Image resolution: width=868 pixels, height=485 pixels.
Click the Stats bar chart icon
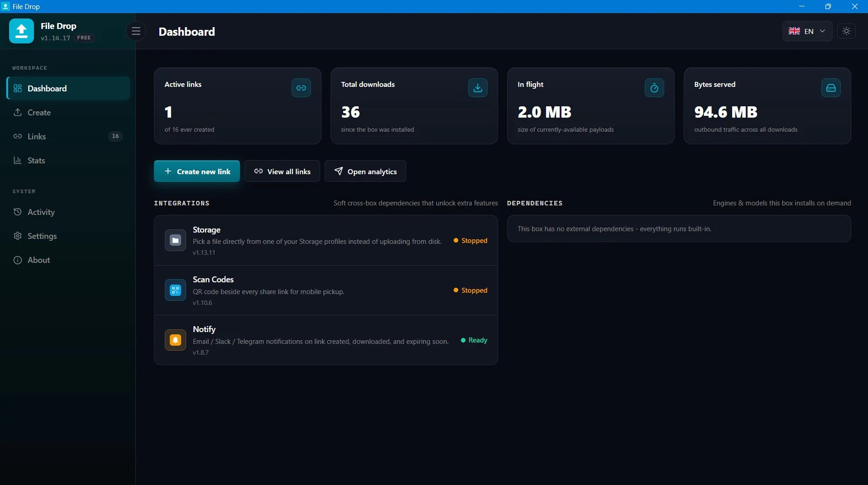pos(18,160)
